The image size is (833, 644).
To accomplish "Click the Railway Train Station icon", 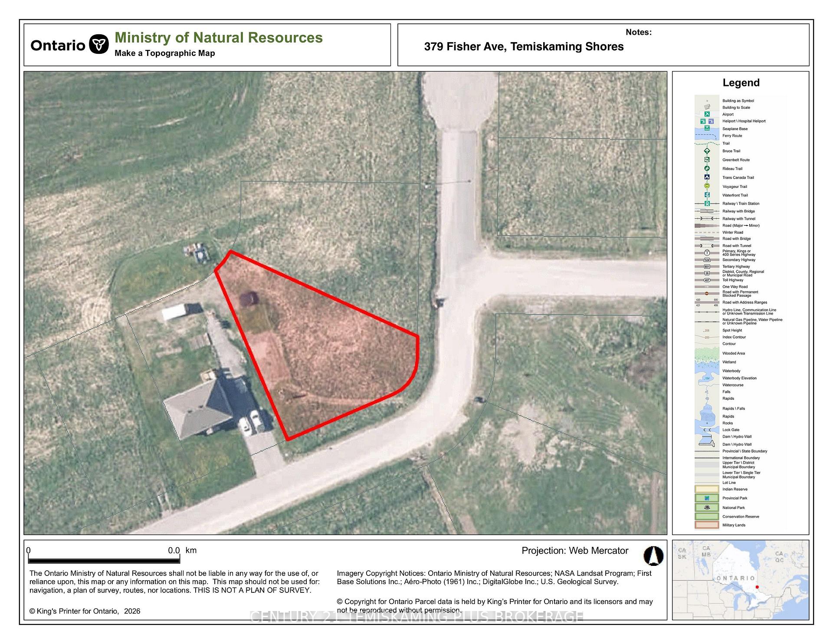I will tap(707, 203).
